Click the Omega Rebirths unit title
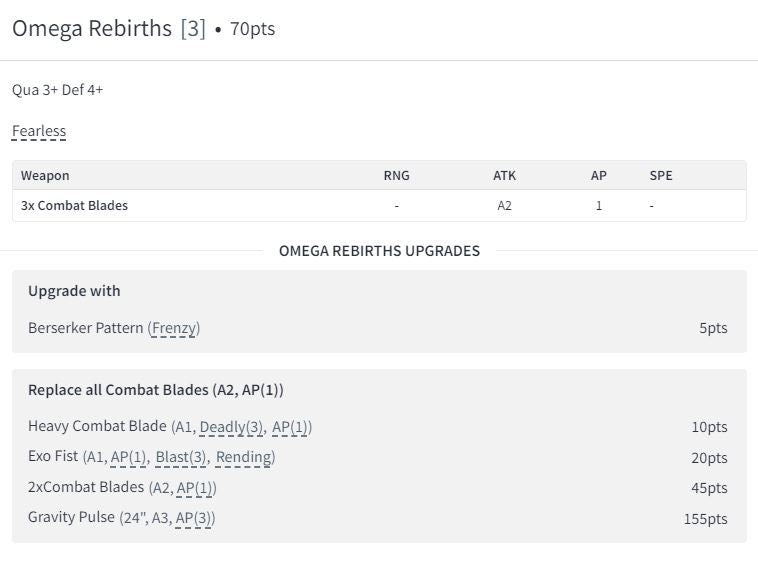The image size is (758, 587). (92, 28)
